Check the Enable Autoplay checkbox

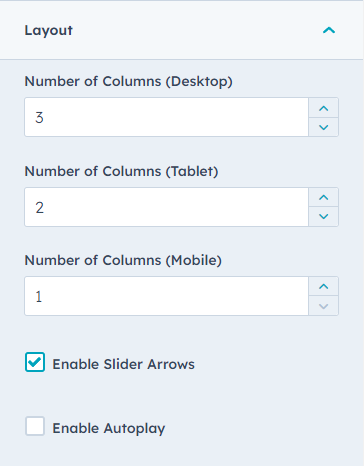[x=35, y=426]
